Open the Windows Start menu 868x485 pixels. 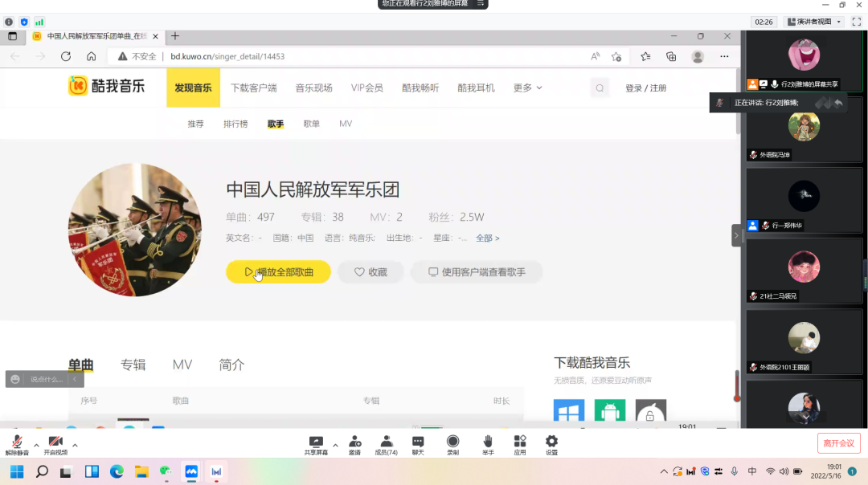[x=17, y=471]
